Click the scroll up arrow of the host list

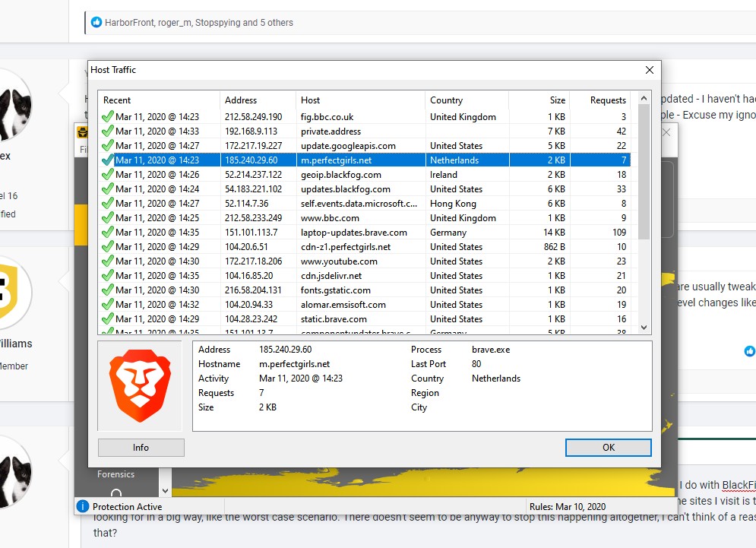point(644,98)
